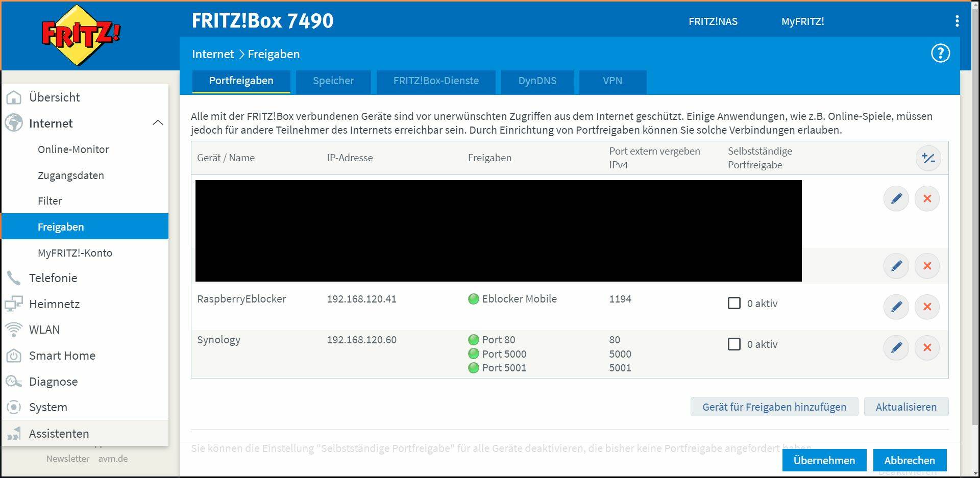
Task: Open the Newsletter link
Action: [x=68, y=458]
